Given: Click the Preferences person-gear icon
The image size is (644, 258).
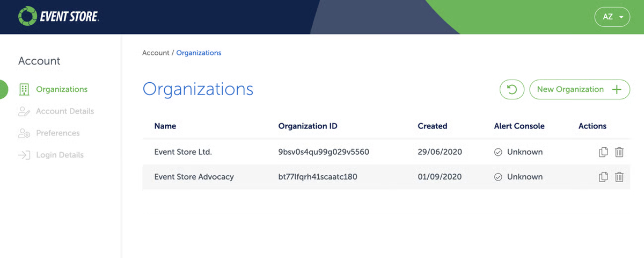Looking at the screenshot, I should coord(24,133).
